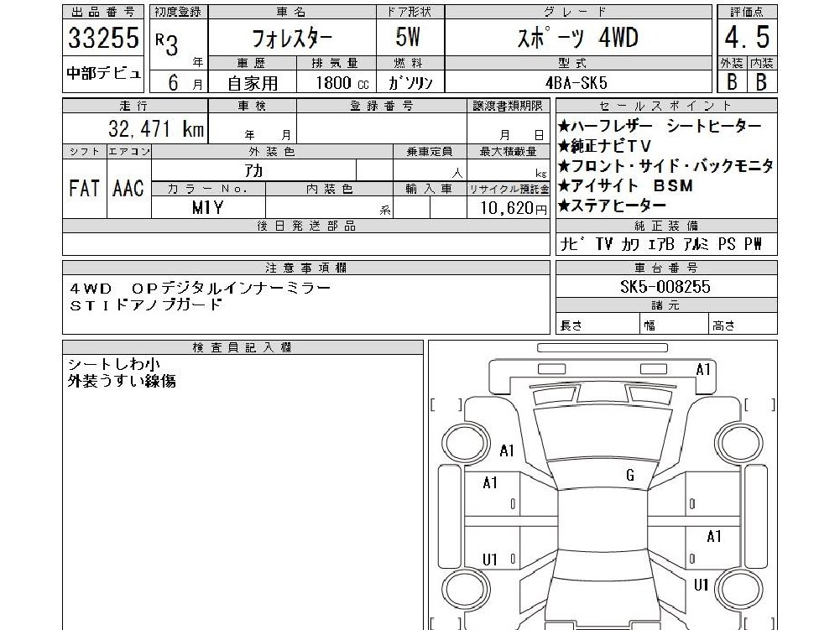Select inspector note シートしわ小
The width and height of the screenshot is (840, 630).
tap(113, 364)
